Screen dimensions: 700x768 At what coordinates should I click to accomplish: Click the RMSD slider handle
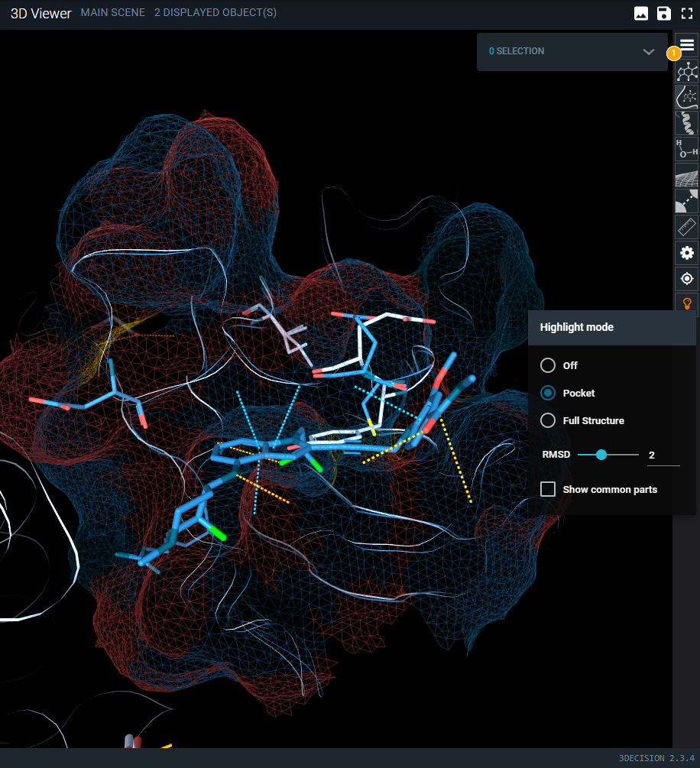click(601, 455)
